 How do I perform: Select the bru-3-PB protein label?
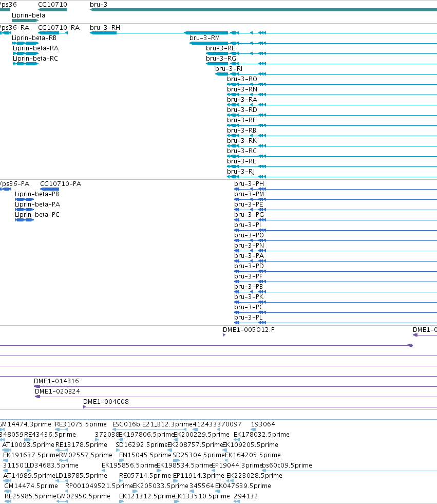pos(249,287)
